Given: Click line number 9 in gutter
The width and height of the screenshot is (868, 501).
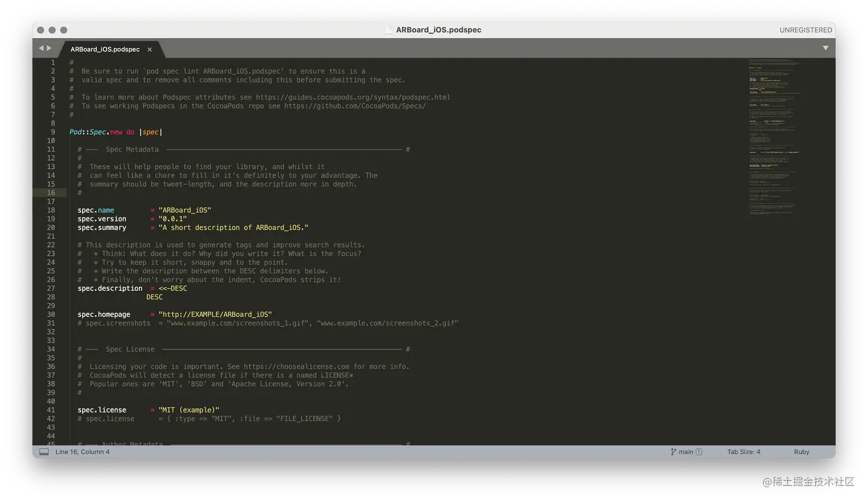Looking at the screenshot, I should tap(53, 132).
